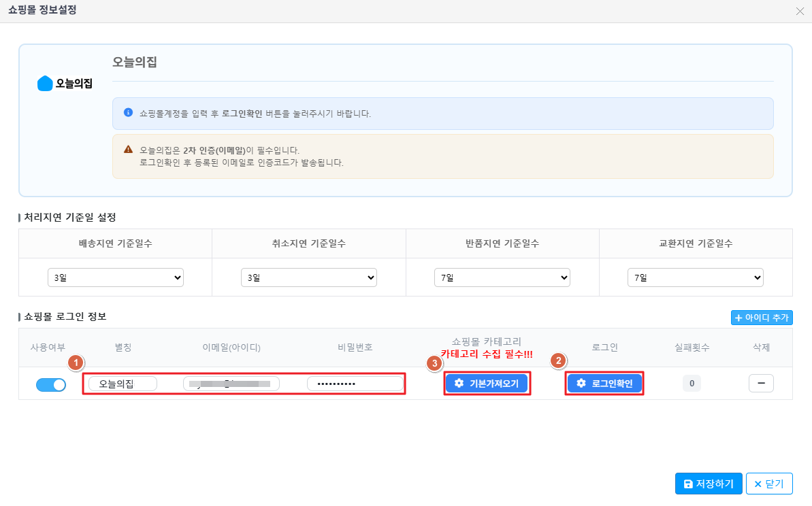Click the 쇼핑몰 로그인 정보 heading
The image size is (812, 506).
pyautogui.click(x=65, y=316)
